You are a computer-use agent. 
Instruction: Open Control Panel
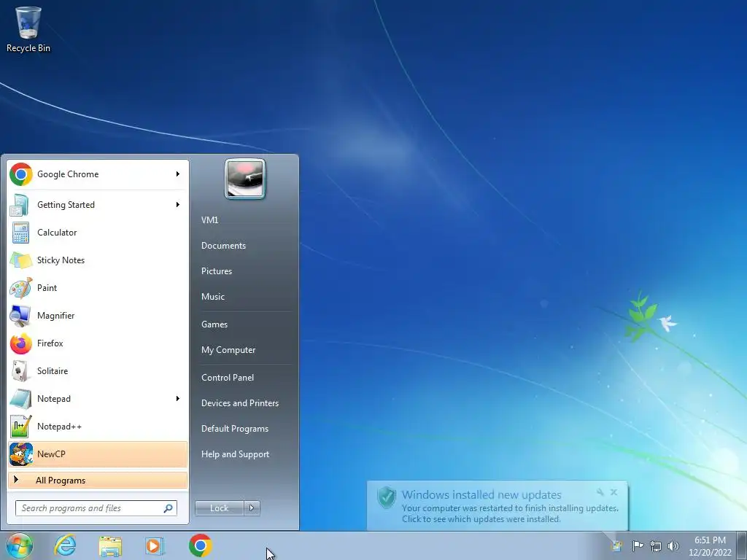(228, 378)
